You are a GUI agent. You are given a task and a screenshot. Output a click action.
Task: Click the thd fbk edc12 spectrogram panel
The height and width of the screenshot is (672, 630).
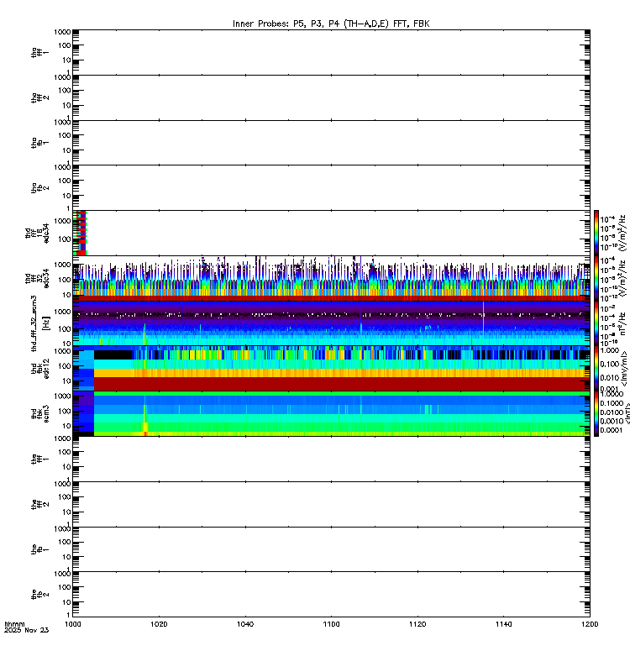[331, 369]
